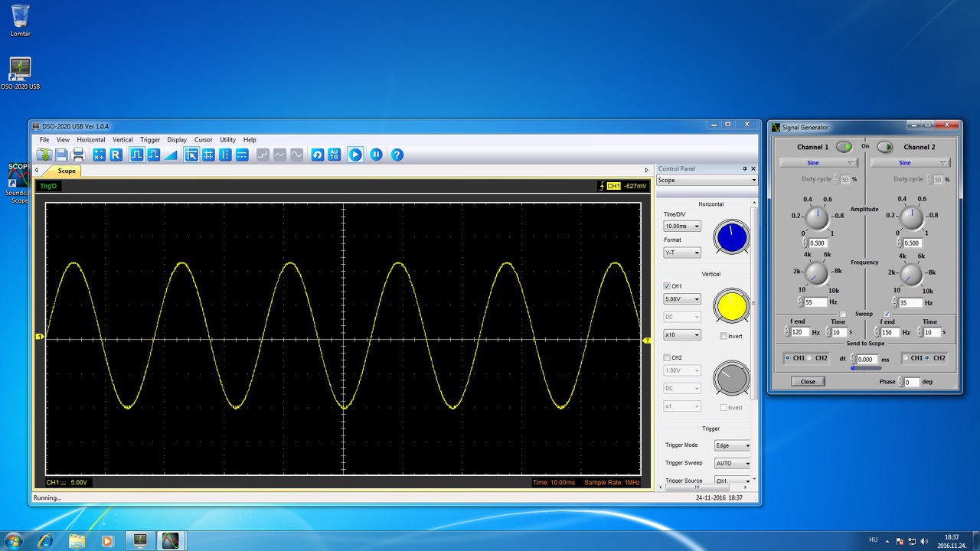The image size is (980, 551).
Task: Check the CH1 Invert checkbox
Action: pyautogui.click(x=724, y=336)
